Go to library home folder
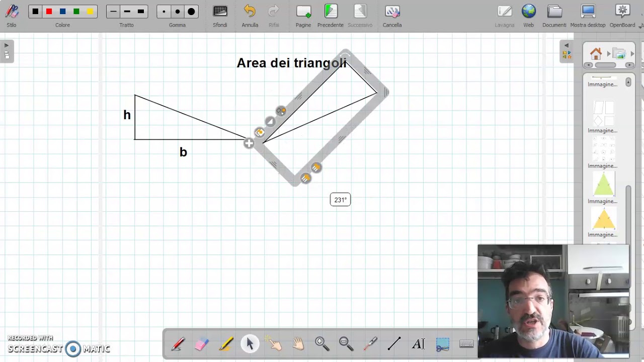Screen dimensions: 644x362 coord(596,54)
